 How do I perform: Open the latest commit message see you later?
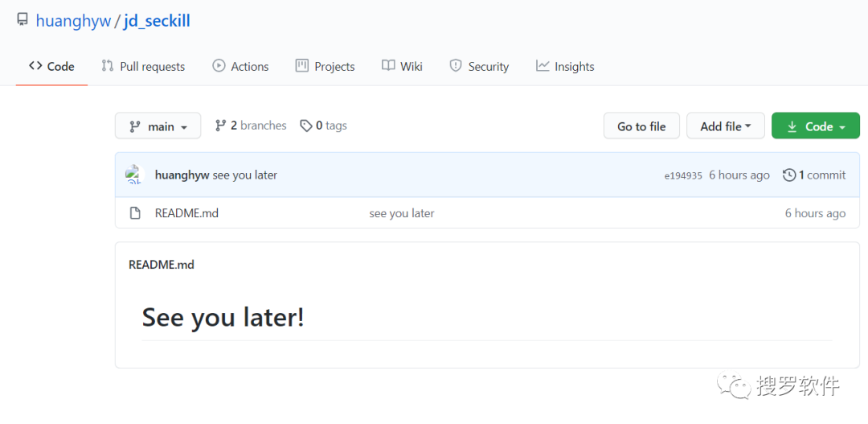(244, 175)
